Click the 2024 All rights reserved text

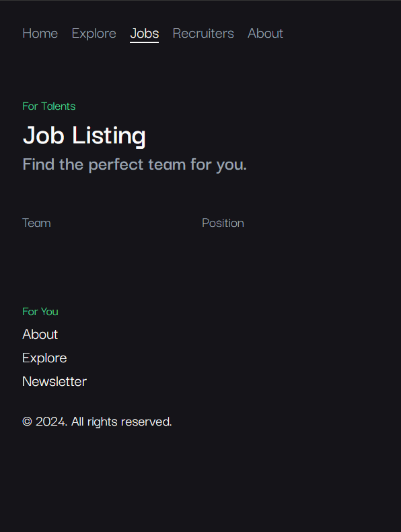pos(104,422)
